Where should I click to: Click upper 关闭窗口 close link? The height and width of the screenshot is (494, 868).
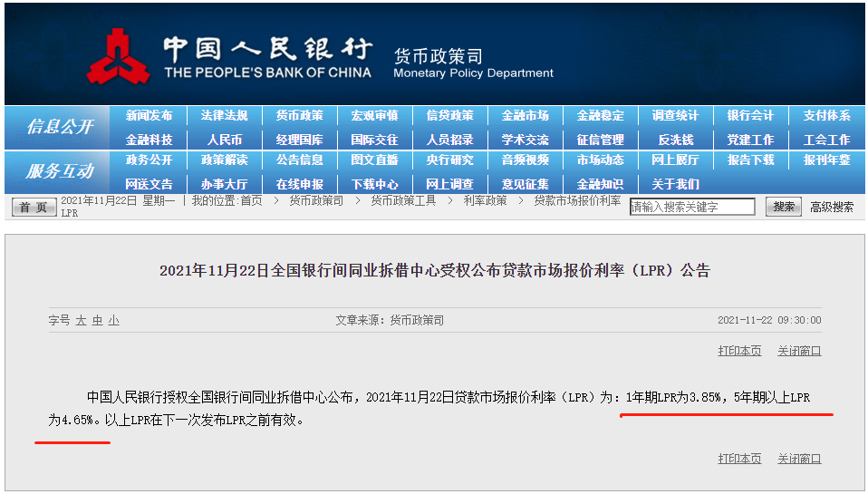(799, 351)
